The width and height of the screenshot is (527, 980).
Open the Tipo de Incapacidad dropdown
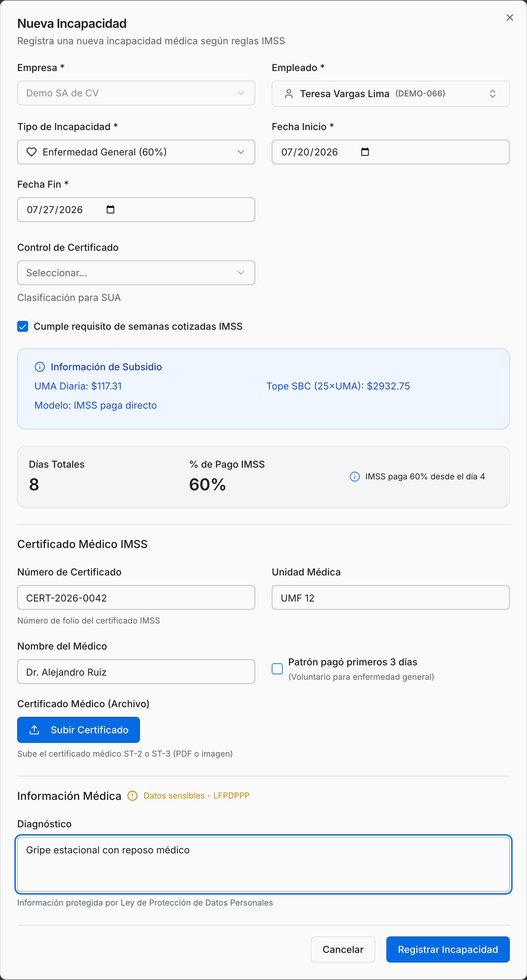pyautogui.click(x=136, y=152)
